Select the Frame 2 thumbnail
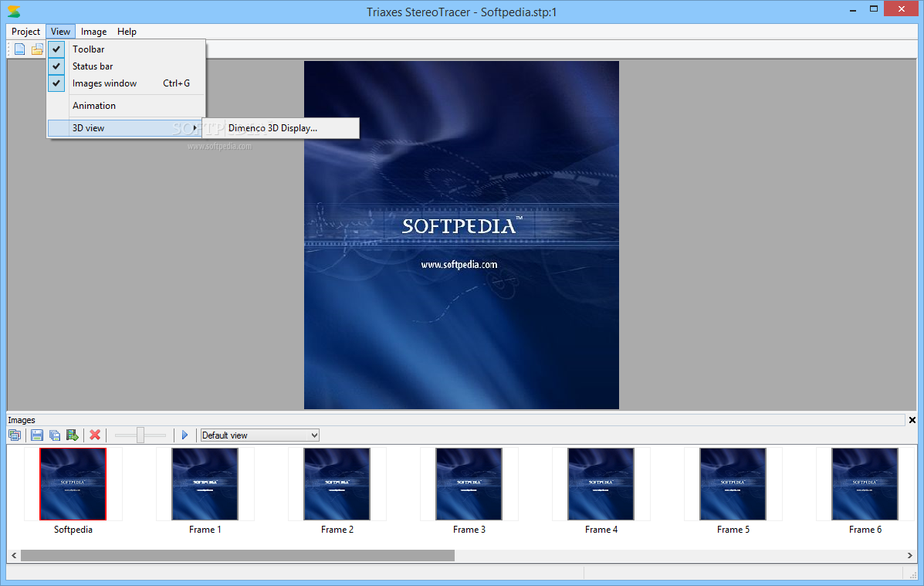 pyautogui.click(x=337, y=484)
